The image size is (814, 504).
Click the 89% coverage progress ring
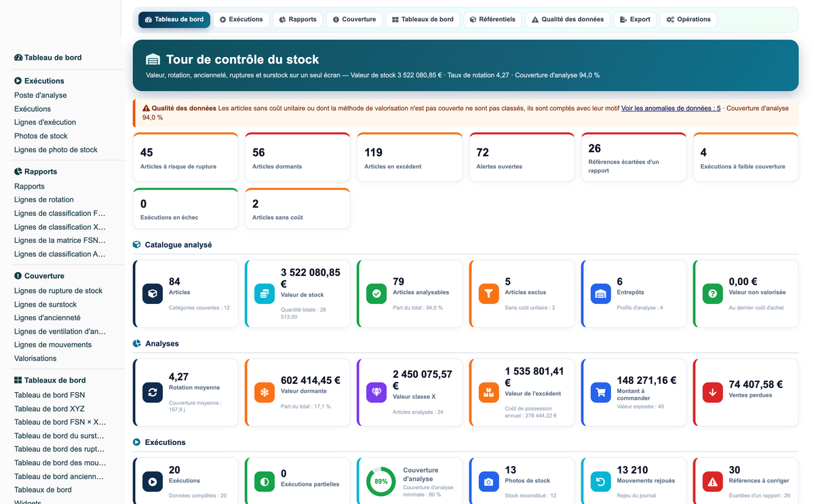[381, 482]
